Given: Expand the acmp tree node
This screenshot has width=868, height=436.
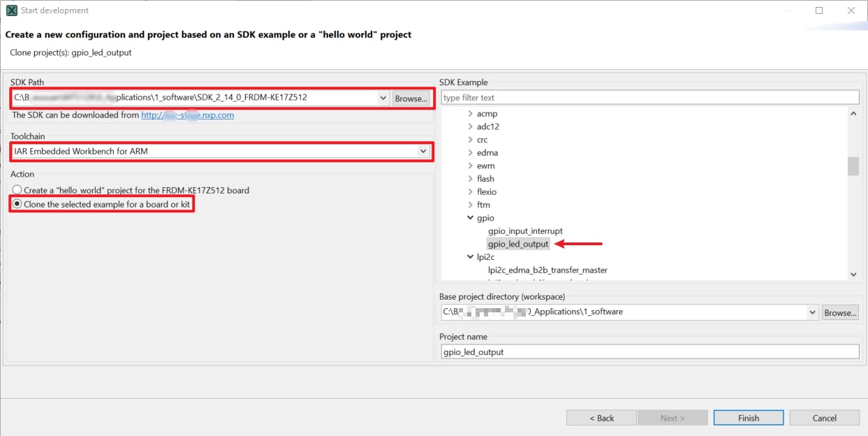Looking at the screenshot, I should tap(470, 114).
